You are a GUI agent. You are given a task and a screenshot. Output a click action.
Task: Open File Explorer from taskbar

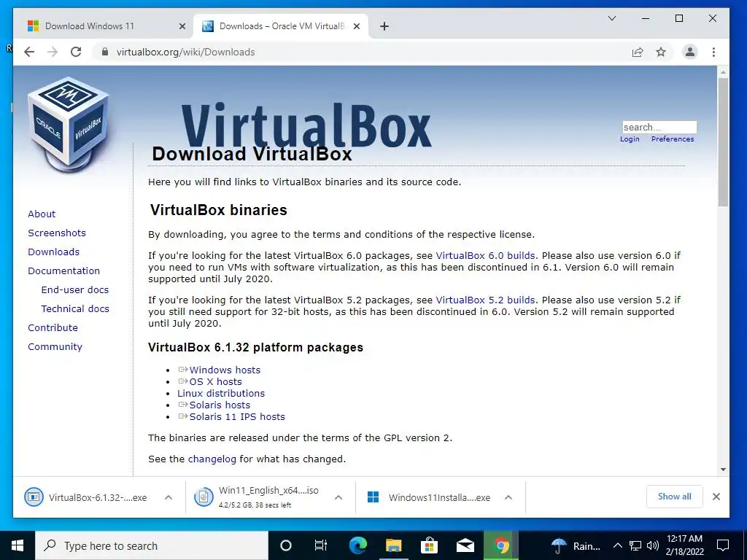[393, 545]
